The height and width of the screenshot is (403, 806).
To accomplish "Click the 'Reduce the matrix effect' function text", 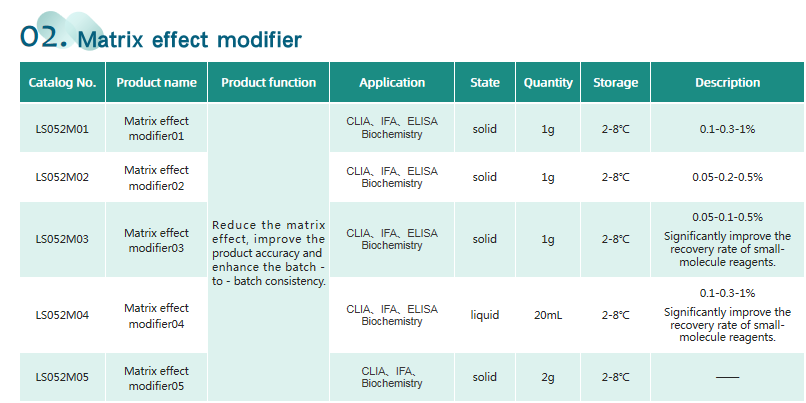I will point(268,253).
